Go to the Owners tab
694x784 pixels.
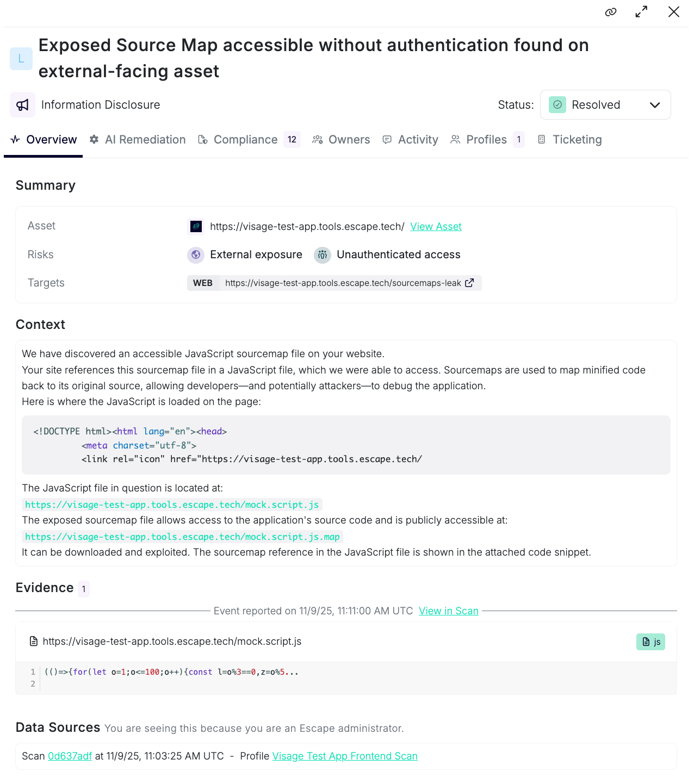click(x=341, y=140)
